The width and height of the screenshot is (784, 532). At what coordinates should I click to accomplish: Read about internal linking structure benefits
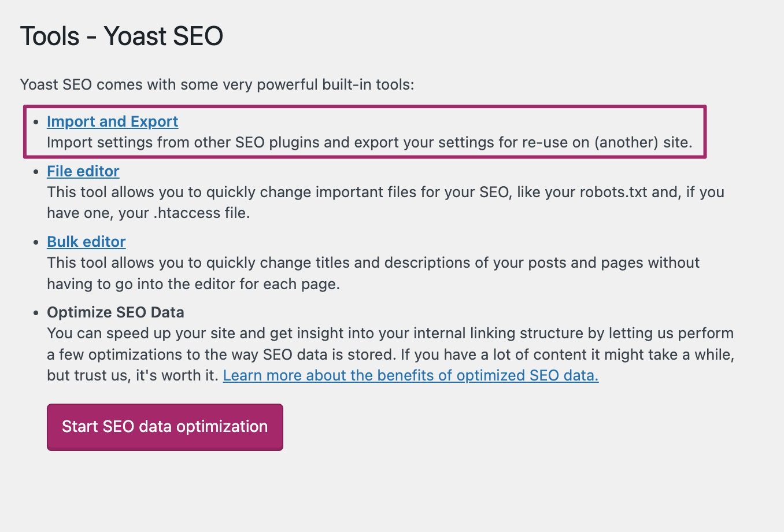click(x=412, y=375)
